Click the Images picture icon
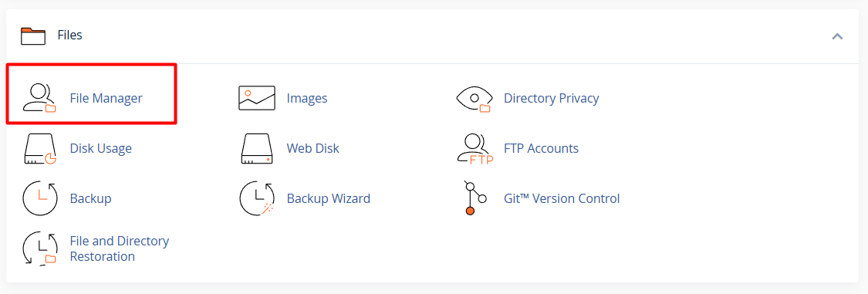 (x=257, y=98)
